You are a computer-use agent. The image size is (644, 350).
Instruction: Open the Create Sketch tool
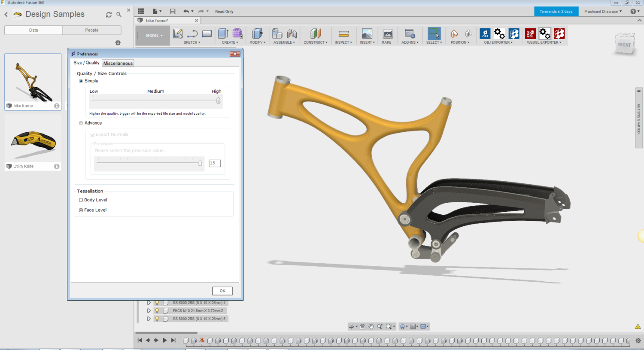177,33
